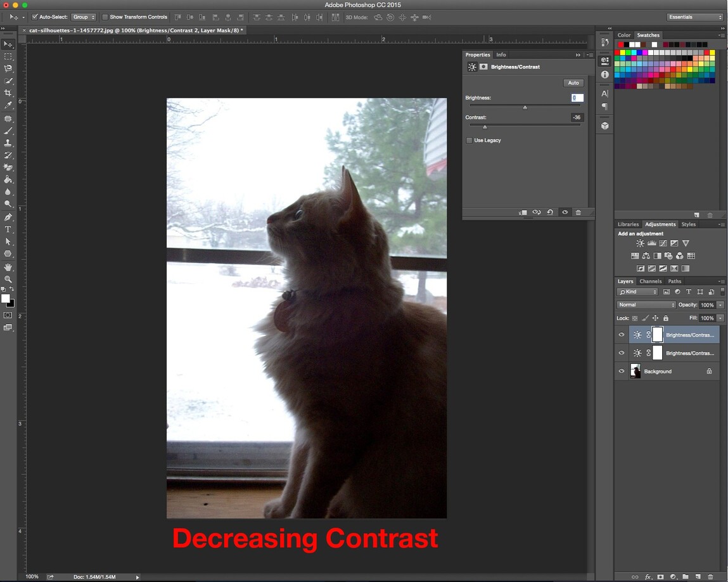Add a Levels adjustment from Adjustments panel
Screen dimensions: 728x582
click(x=651, y=243)
